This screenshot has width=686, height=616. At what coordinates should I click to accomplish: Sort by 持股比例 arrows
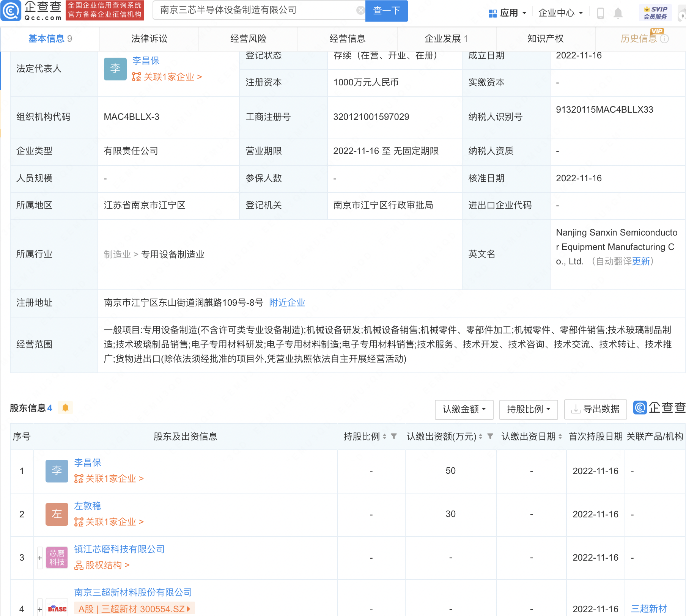[x=384, y=437]
